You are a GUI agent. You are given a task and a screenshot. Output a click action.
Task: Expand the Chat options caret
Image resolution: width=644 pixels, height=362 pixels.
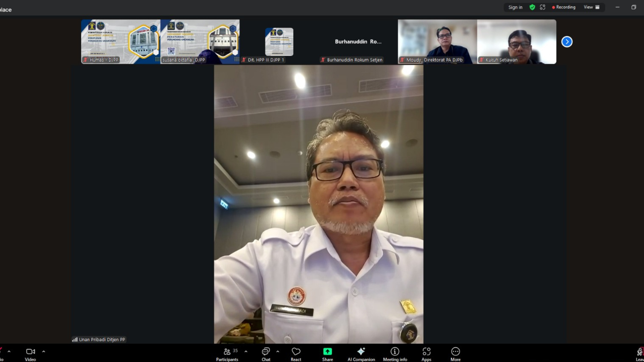tap(278, 352)
